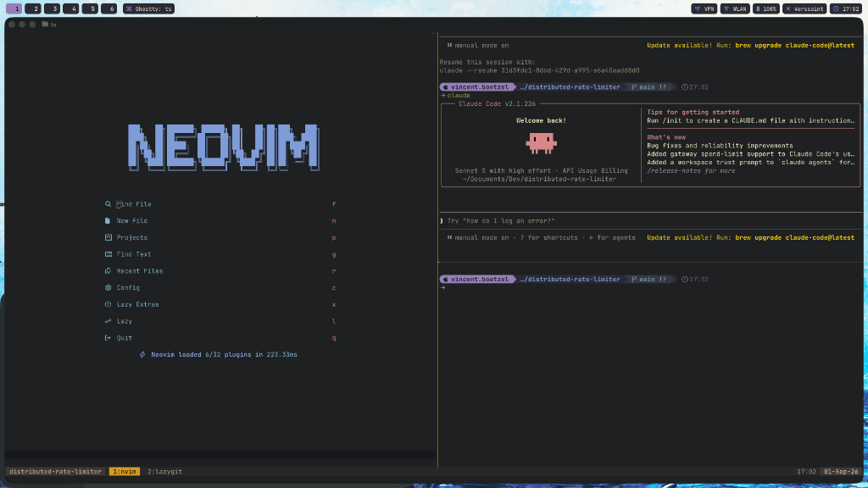Click the WLAN status indicator
Screen dimensions: 868x488
[x=735, y=8]
